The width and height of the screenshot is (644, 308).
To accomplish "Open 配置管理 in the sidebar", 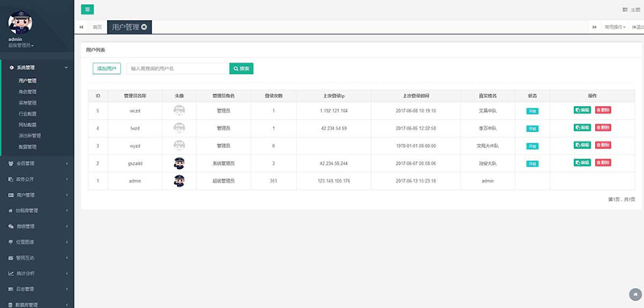I will coord(27,147).
